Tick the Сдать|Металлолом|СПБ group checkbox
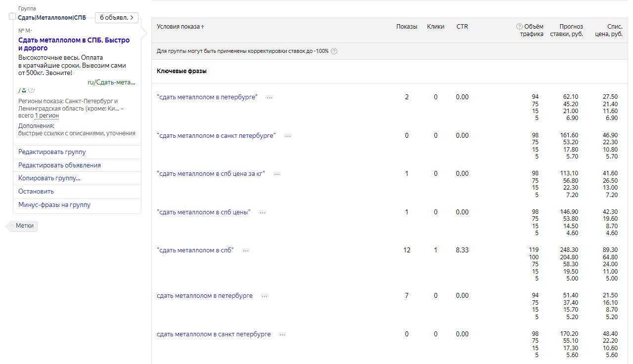633x364 pixels. 12,17
